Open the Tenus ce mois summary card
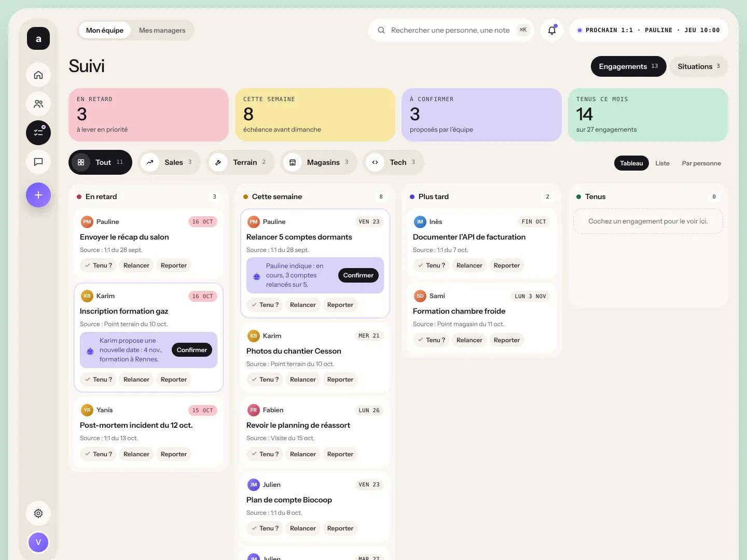 click(x=648, y=115)
